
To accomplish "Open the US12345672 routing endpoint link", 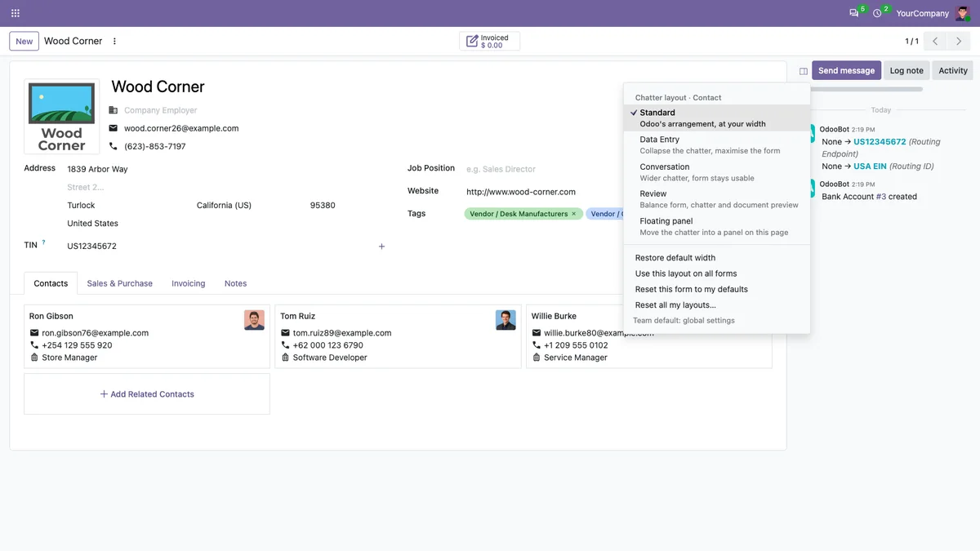I will (880, 142).
